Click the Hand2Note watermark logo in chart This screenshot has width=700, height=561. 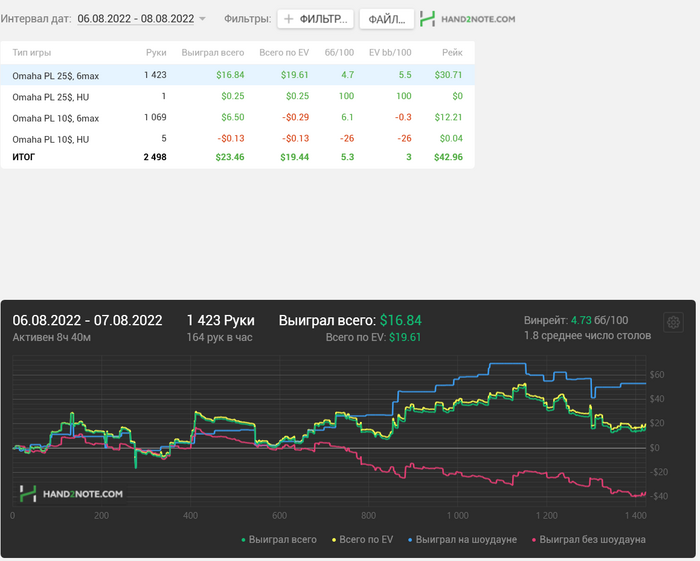click(71, 494)
